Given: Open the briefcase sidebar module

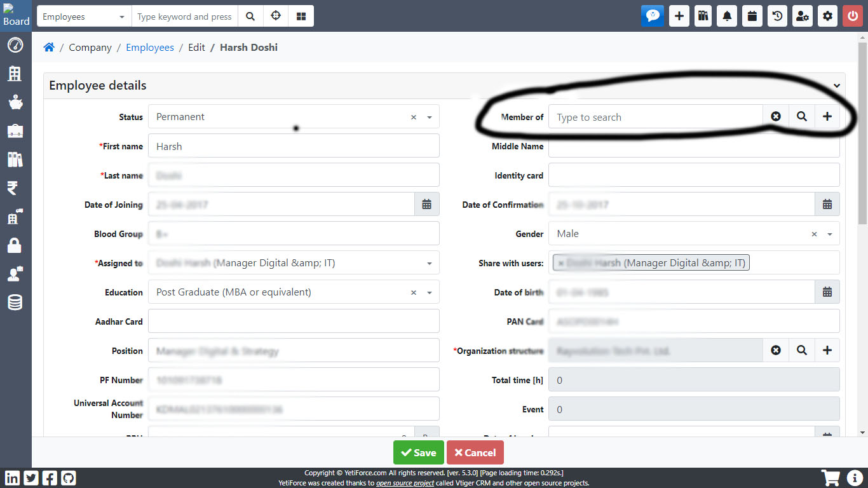Looking at the screenshot, I should pos(15,131).
